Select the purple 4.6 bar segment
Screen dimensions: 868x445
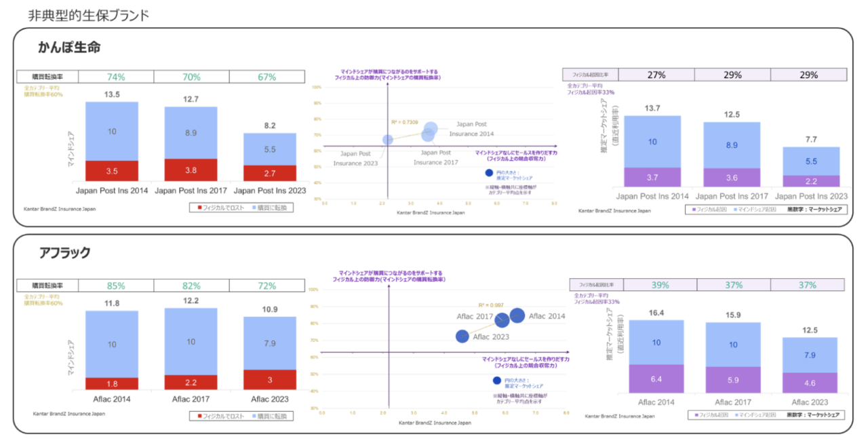pyautogui.click(x=810, y=383)
